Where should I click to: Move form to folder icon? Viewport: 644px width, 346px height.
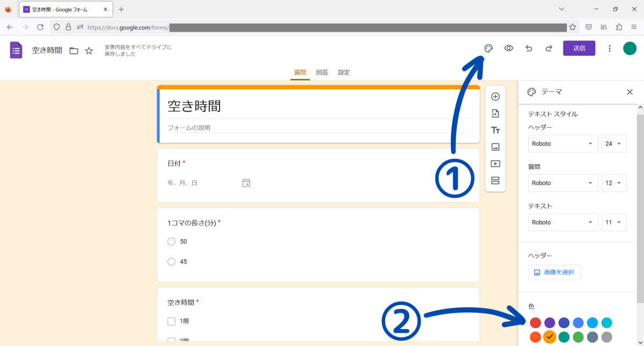click(x=74, y=51)
